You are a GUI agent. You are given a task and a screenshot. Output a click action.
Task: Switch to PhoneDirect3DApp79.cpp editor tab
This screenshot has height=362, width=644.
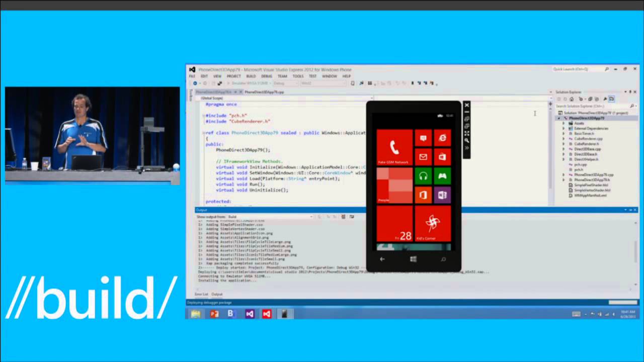264,92
